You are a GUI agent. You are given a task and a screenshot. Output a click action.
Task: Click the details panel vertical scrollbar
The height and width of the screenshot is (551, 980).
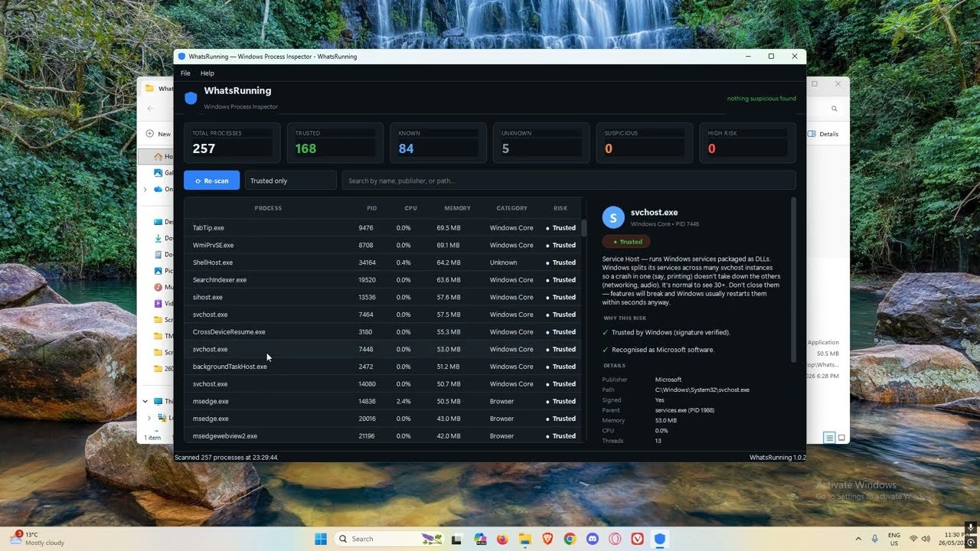pos(793,279)
